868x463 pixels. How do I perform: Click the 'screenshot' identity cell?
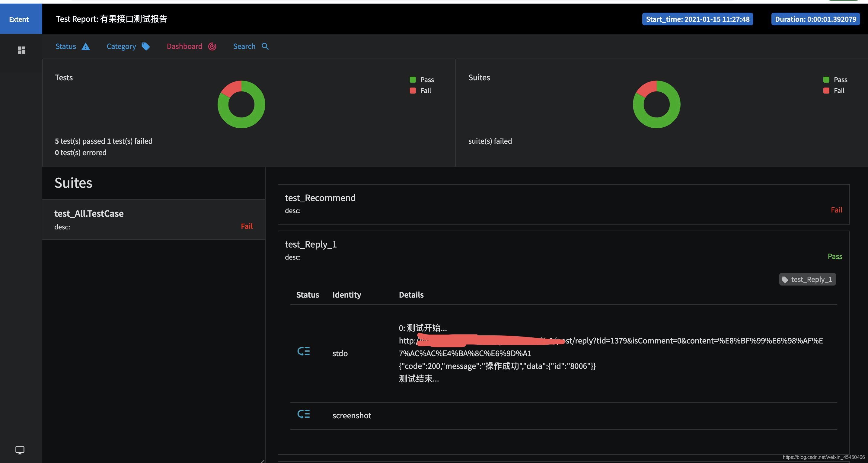(351, 416)
